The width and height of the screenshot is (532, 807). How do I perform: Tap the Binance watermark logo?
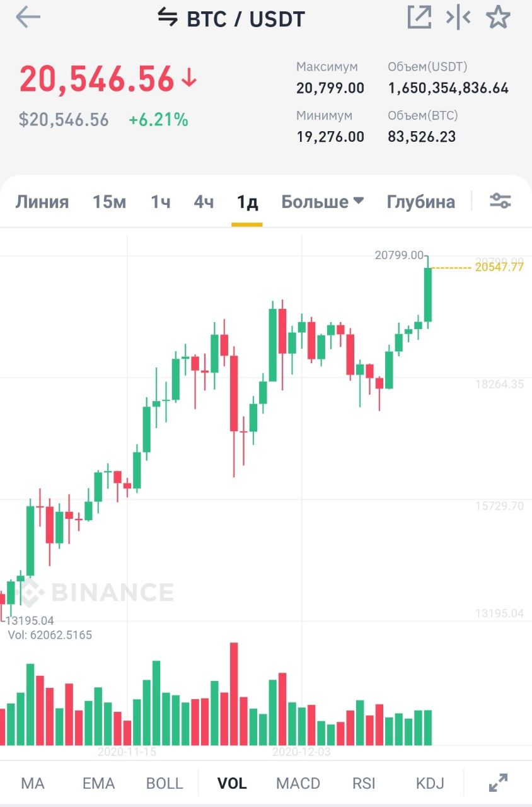[x=95, y=593]
